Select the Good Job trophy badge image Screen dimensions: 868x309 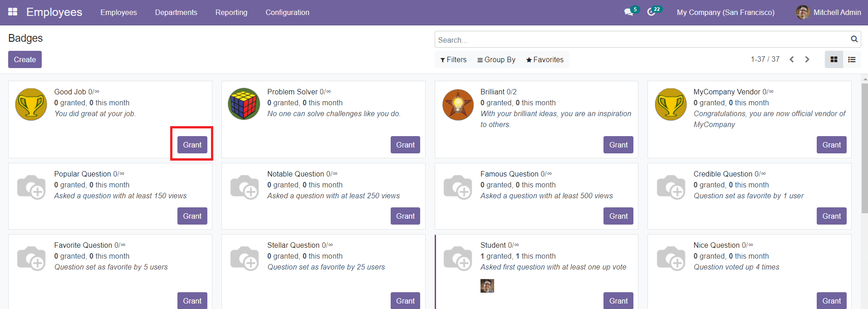(31, 104)
